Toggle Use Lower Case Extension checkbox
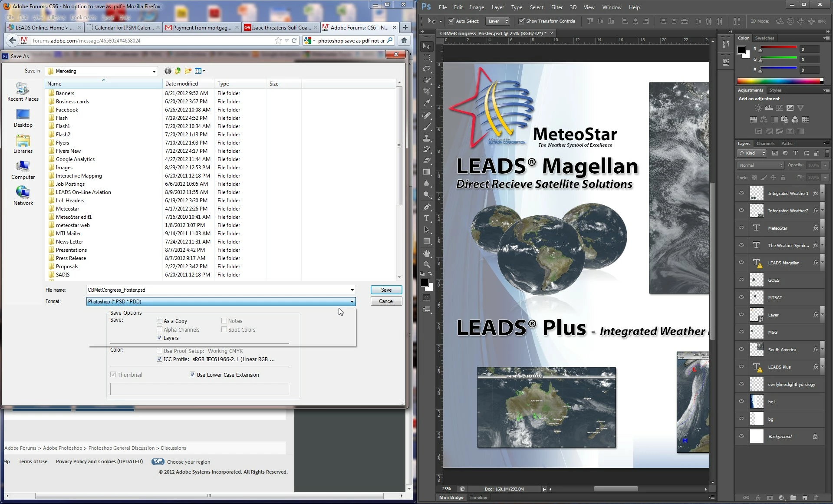Screen dimensions: 833x504 192,375
